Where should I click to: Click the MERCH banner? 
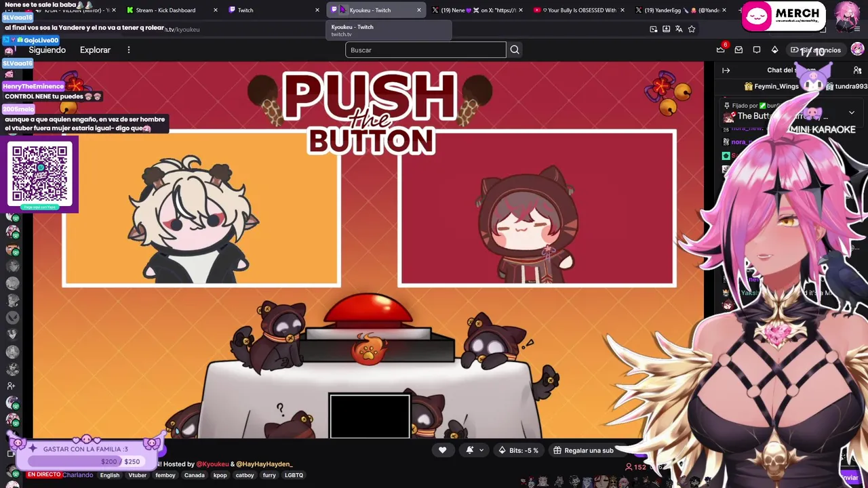click(x=784, y=16)
